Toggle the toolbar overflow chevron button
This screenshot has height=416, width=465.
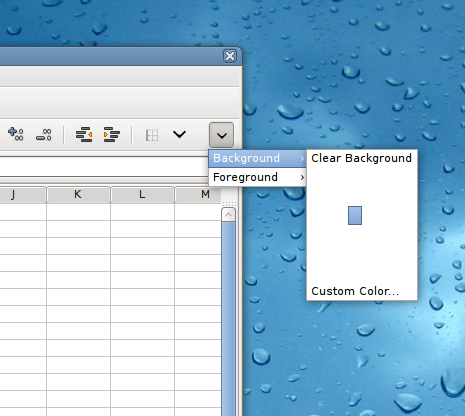click(x=221, y=135)
